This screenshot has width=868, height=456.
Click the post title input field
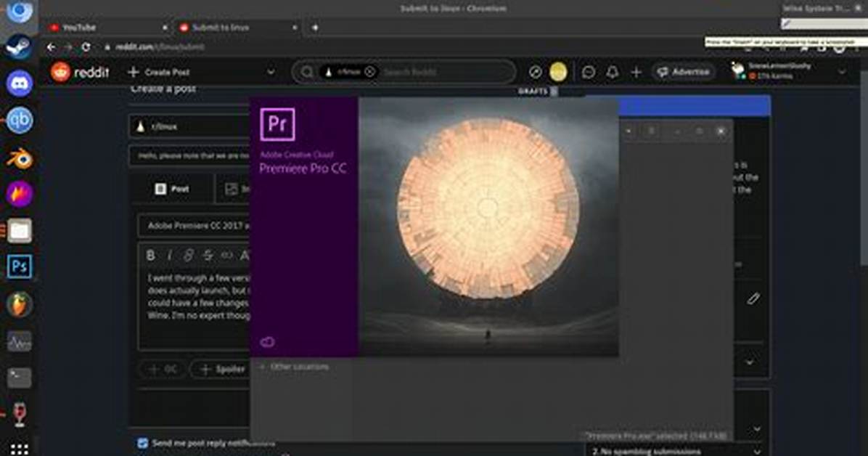pyautogui.click(x=194, y=226)
